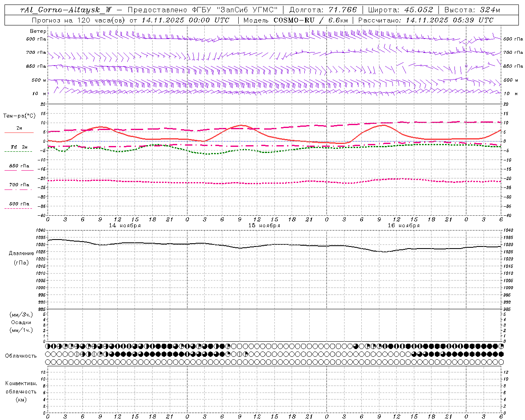Click the 700 гПа temperature legend entry

[x=19, y=185]
